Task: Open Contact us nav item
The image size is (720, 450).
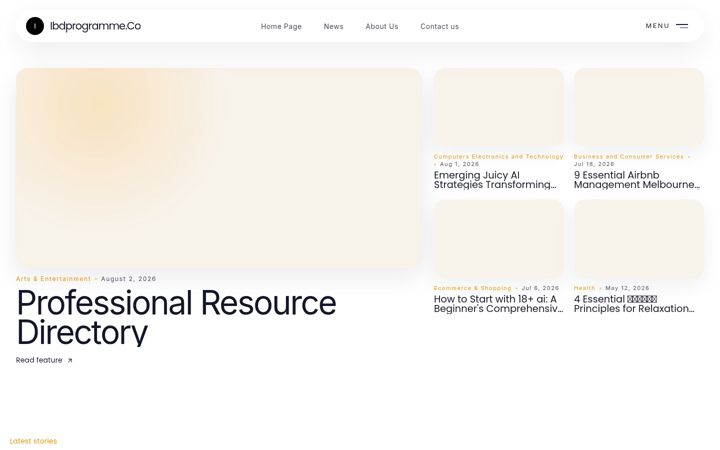Action: click(x=439, y=27)
